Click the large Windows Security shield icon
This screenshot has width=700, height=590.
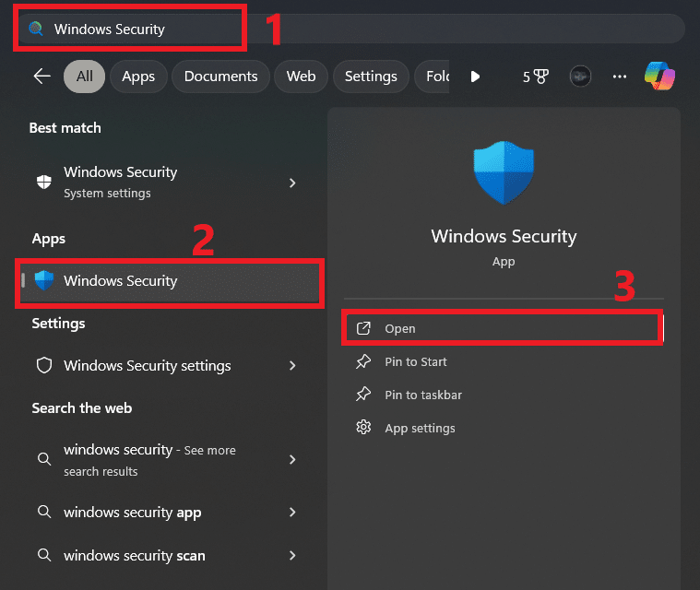point(504,172)
